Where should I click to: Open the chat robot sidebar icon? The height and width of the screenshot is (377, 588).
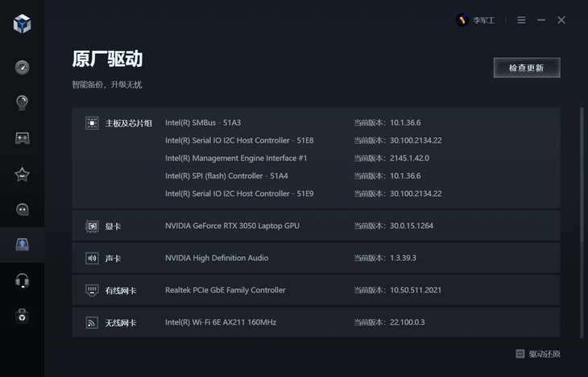tap(22, 209)
